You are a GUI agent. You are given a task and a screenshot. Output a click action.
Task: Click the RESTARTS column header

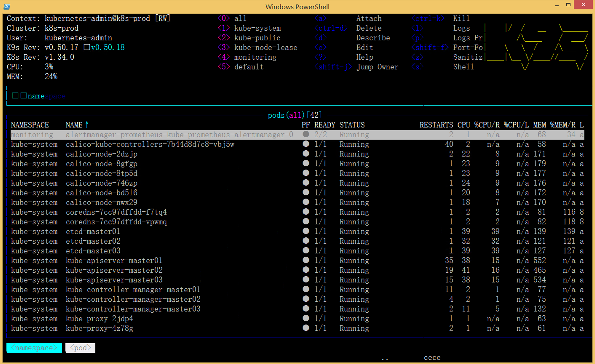click(x=436, y=125)
